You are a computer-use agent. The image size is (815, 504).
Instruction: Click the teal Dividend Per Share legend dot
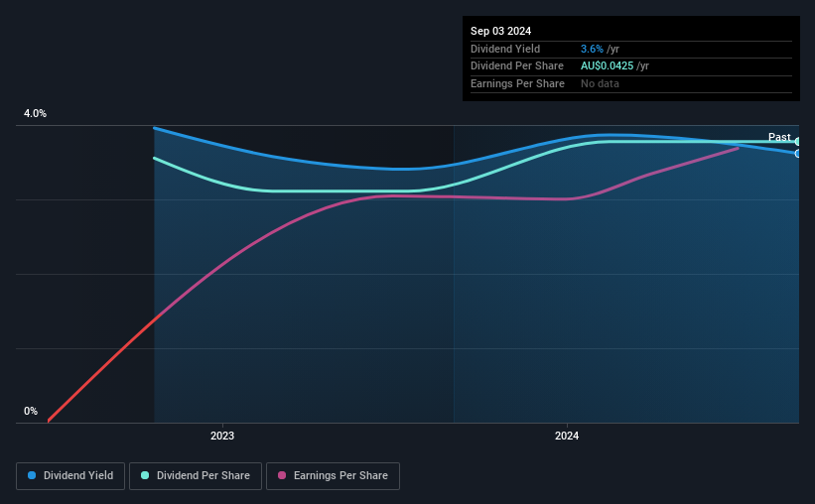coord(145,475)
